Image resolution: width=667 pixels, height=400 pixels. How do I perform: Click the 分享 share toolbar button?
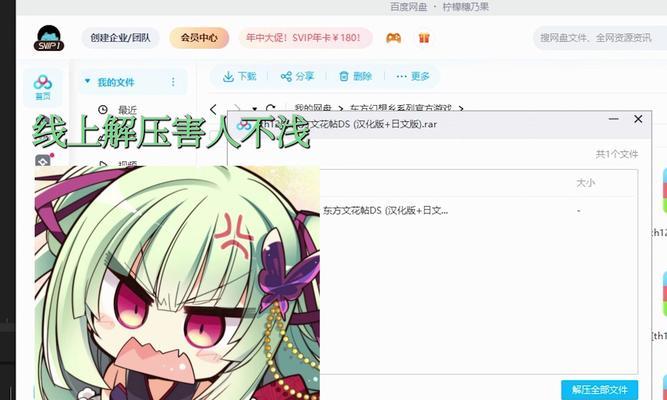coord(297,77)
